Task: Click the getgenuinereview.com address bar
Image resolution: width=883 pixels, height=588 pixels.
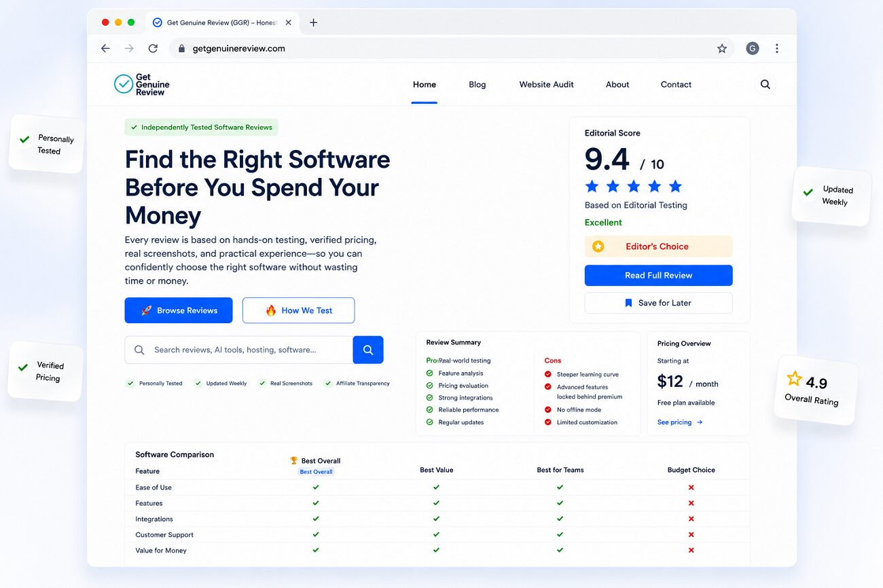Action: 452,48
